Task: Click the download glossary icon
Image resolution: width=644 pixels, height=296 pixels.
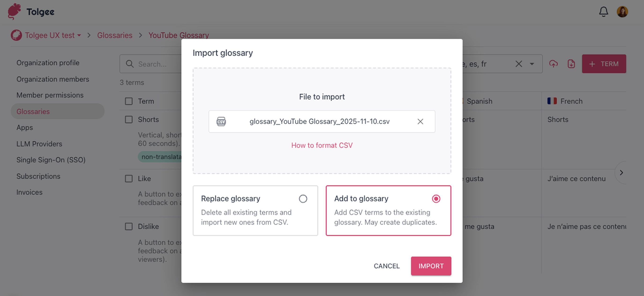Action: coord(571,64)
